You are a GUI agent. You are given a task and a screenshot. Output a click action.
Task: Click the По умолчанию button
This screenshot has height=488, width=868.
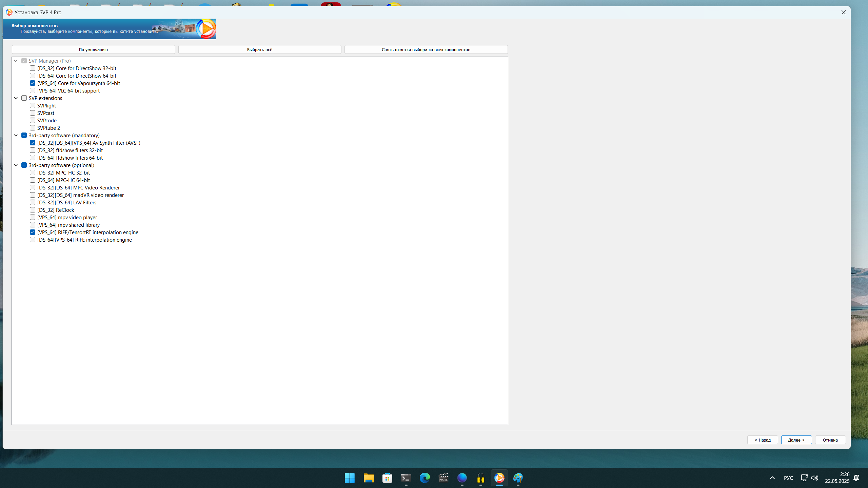(x=93, y=49)
